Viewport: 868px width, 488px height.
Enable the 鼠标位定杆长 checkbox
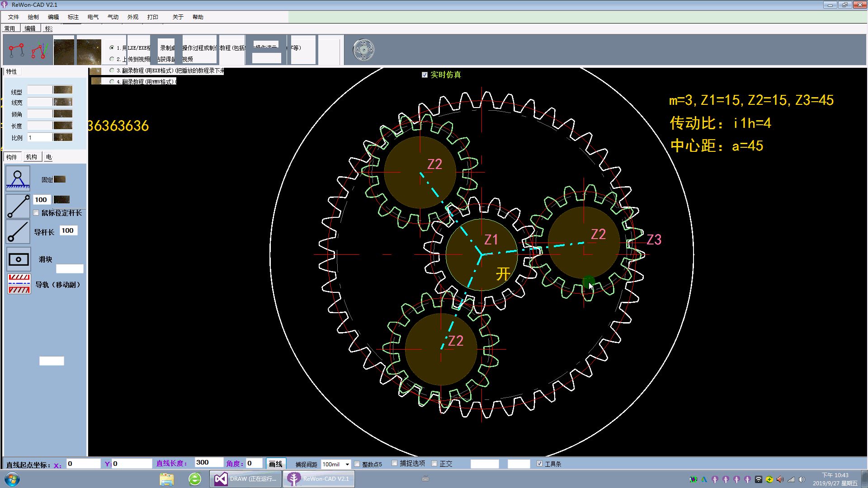click(36, 213)
